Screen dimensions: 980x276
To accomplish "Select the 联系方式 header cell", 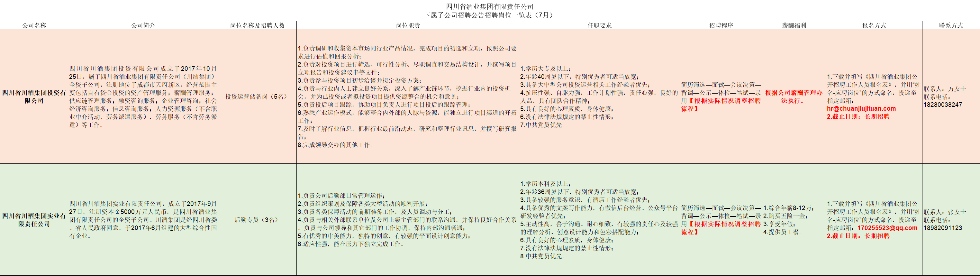I will click(951, 25).
